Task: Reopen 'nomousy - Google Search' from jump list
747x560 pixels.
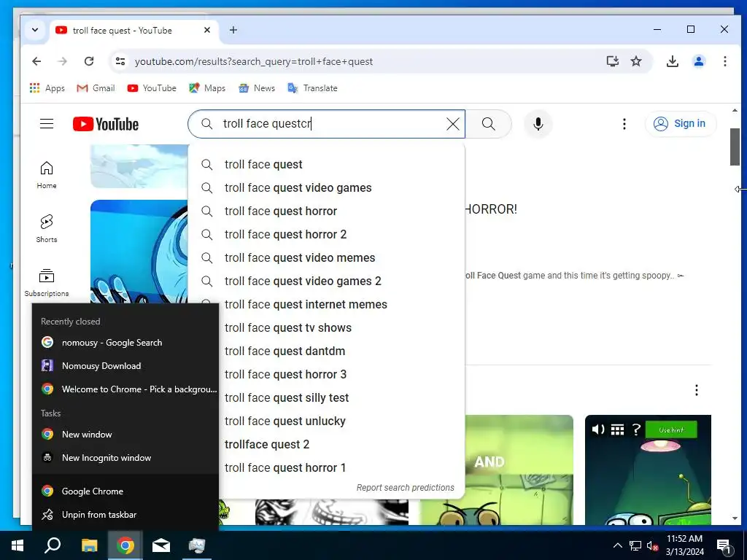Action: point(125,343)
